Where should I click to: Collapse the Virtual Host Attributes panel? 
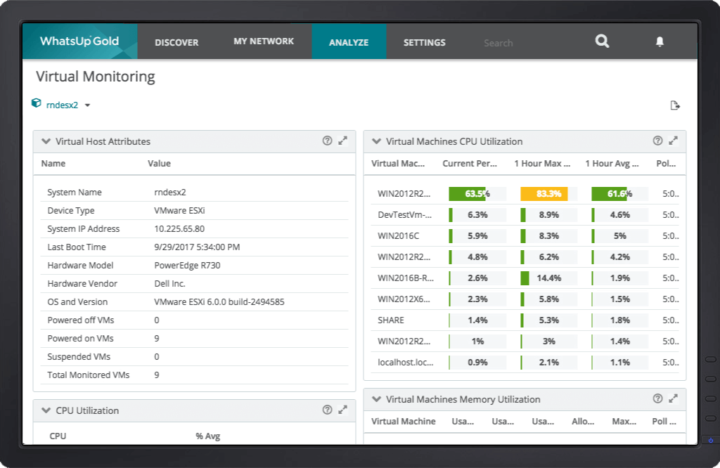pos(46,141)
